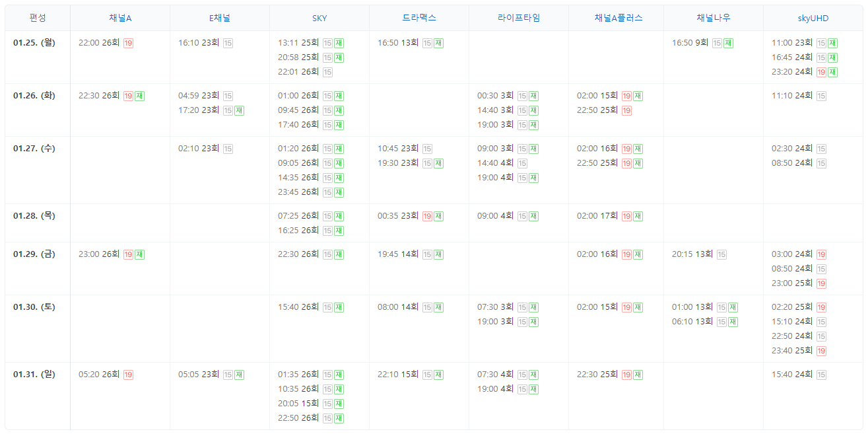This screenshot has height=436, width=868.
Task: Click the skyUHD 23:00 25회 schedule entry
Action: (x=799, y=283)
